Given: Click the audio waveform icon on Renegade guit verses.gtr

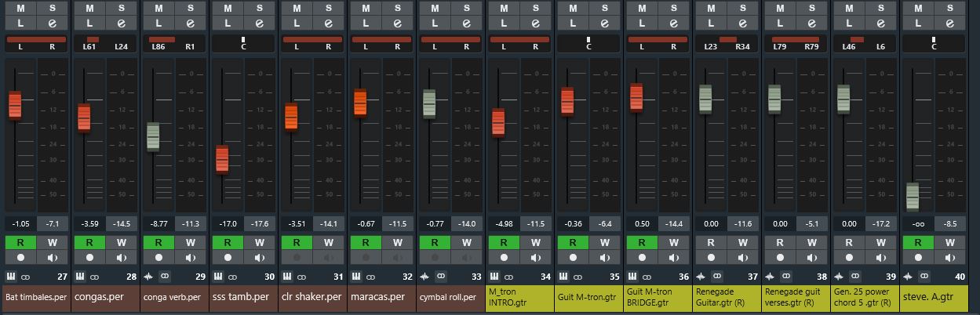Looking at the screenshot, I should tap(771, 276).
